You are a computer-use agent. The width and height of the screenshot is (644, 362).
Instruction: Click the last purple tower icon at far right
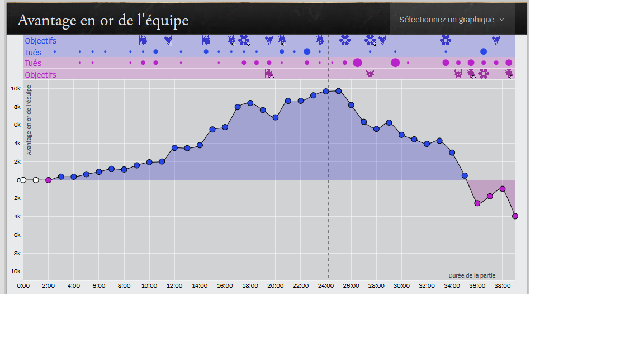click(509, 74)
